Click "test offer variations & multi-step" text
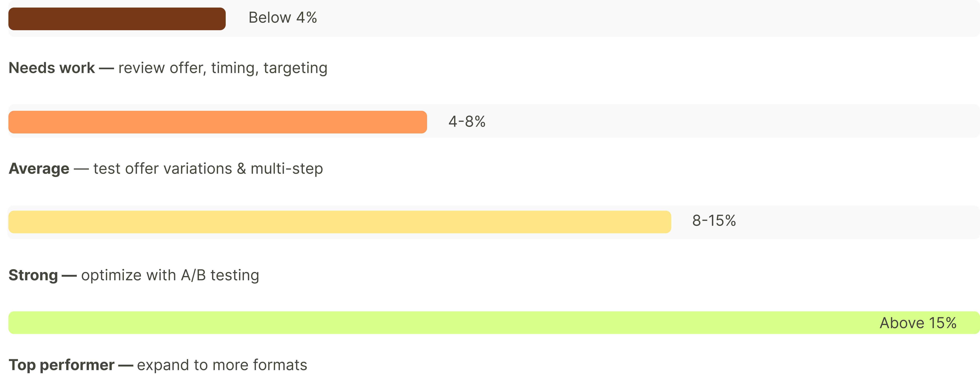 208,169
